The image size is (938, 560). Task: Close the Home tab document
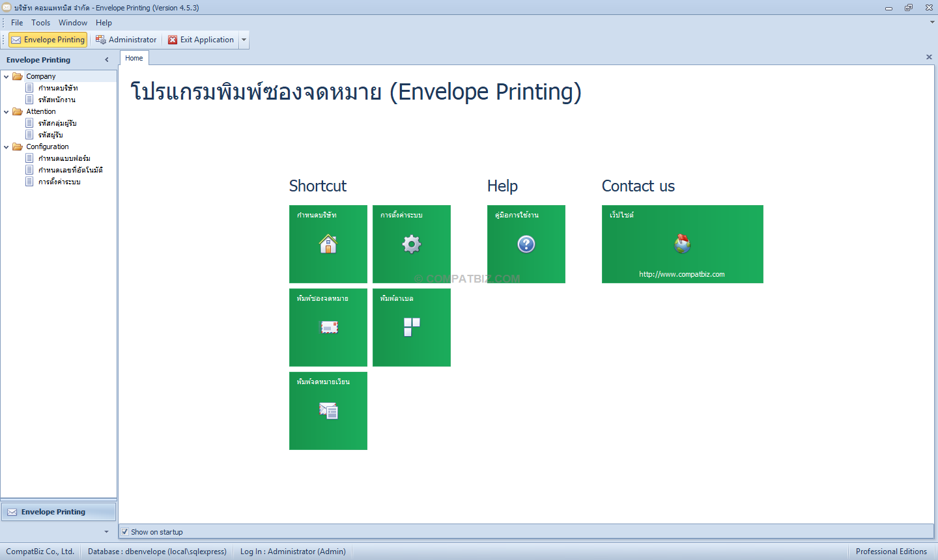[x=929, y=57]
